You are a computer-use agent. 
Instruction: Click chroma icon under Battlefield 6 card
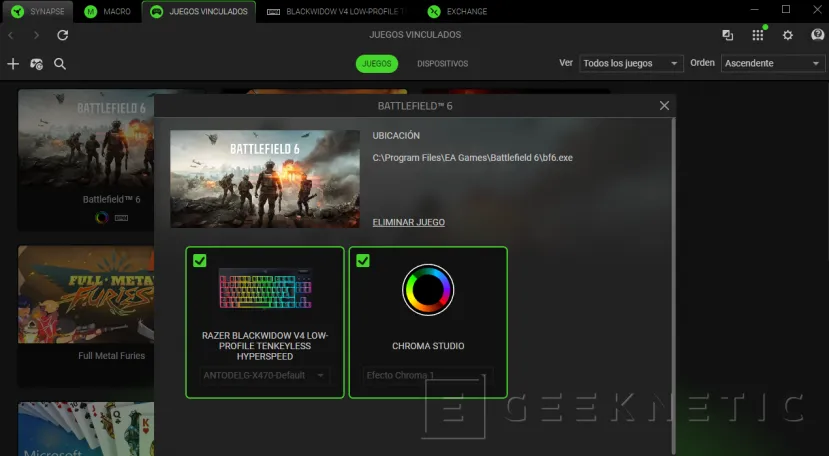102,217
